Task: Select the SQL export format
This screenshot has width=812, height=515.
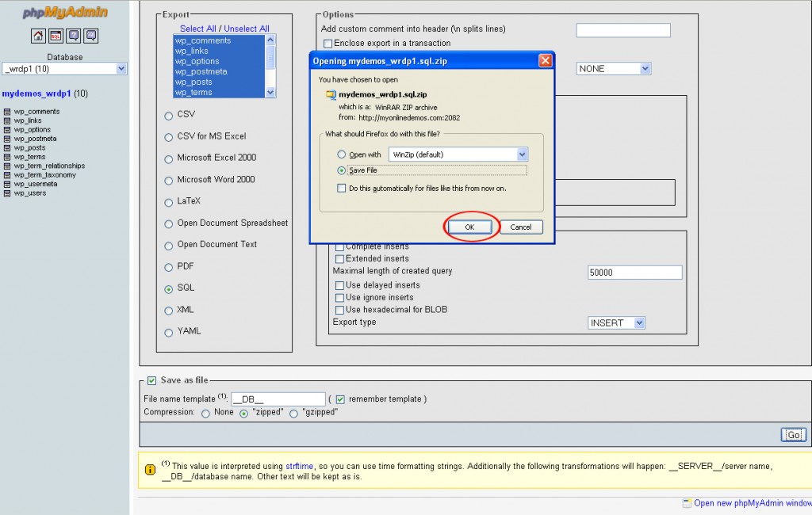Action: coord(168,289)
